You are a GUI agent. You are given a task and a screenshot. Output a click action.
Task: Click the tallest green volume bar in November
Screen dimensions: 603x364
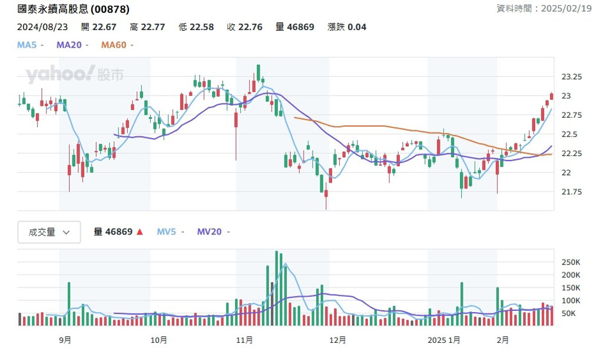pyautogui.click(x=277, y=288)
